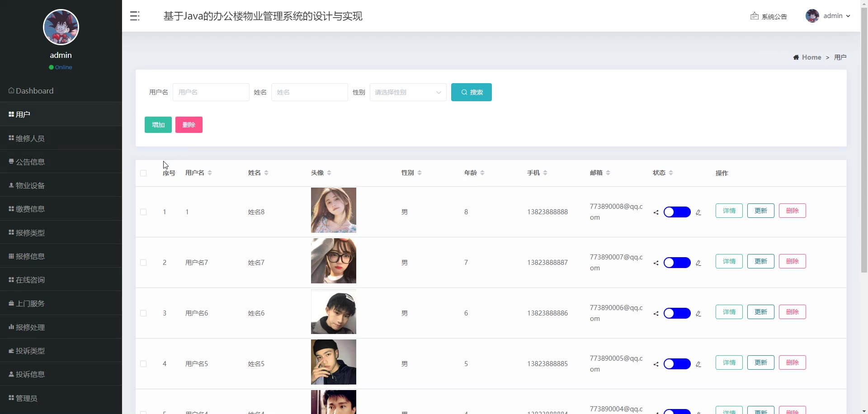868x414 pixels.
Task: Open Dashboard from the sidebar
Action: point(61,90)
